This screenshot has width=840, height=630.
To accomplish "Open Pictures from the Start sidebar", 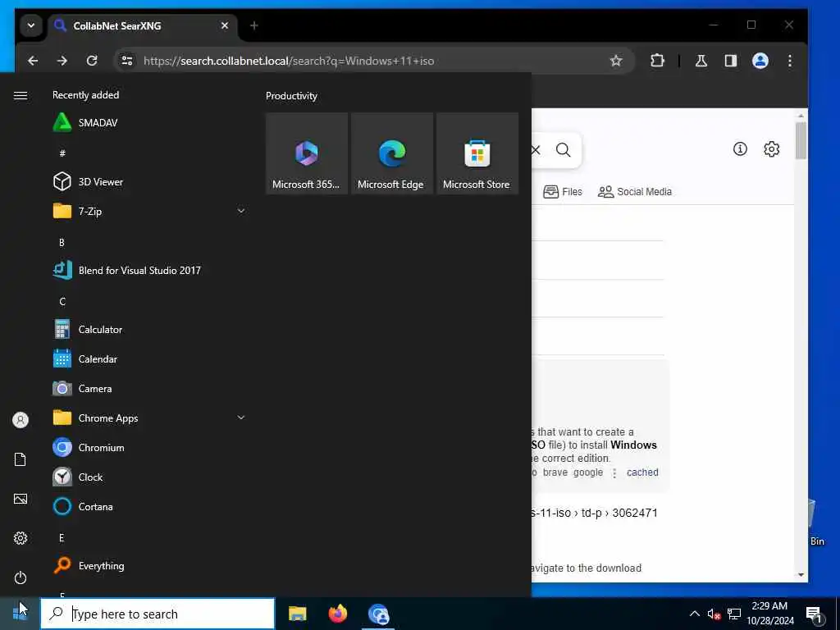I will click(21, 499).
